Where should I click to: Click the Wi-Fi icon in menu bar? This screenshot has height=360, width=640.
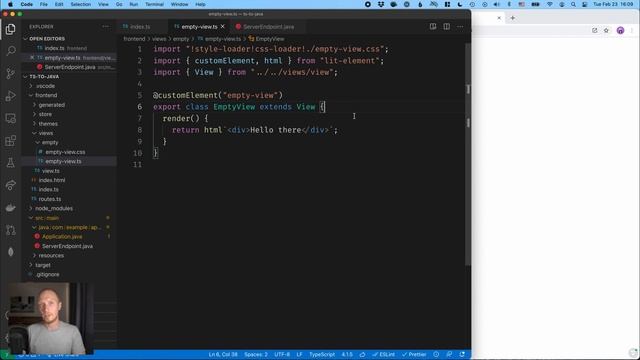(550, 4)
